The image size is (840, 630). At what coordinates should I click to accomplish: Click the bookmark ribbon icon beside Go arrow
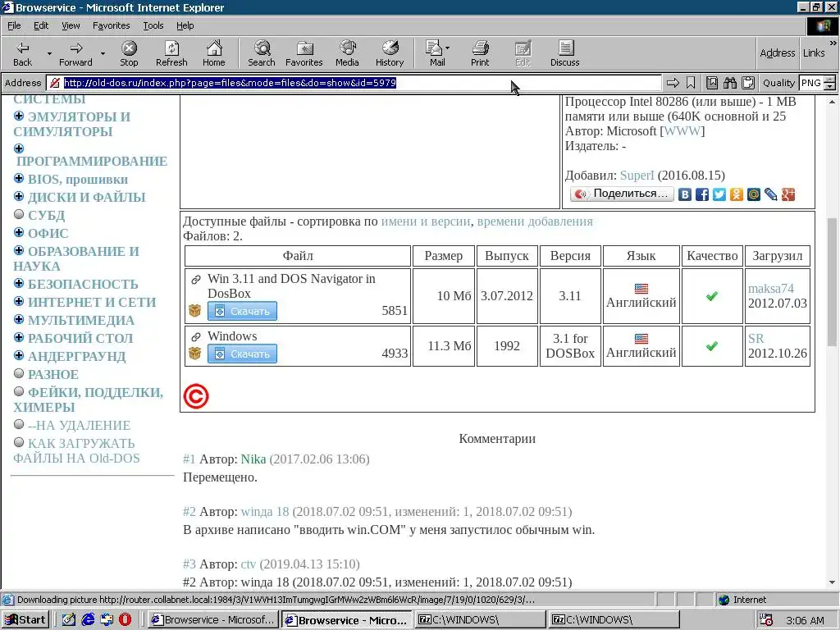691,83
